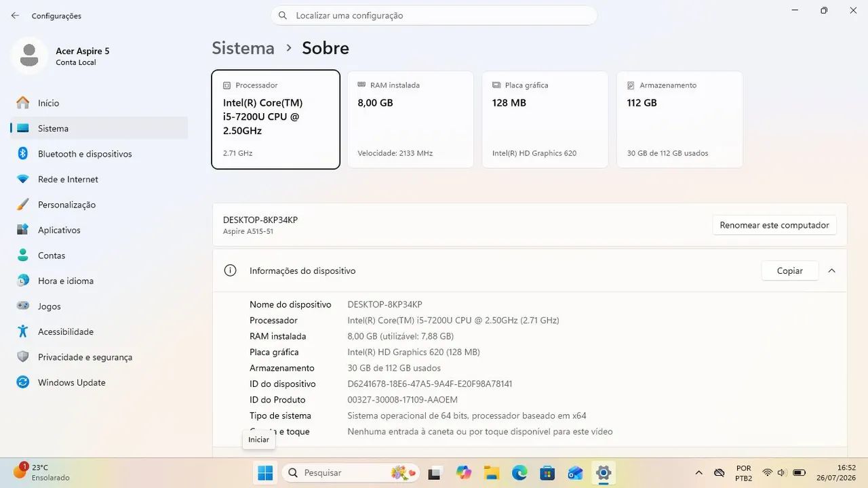
Task: Select the Placa gráfica info card
Action: click(545, 119)
